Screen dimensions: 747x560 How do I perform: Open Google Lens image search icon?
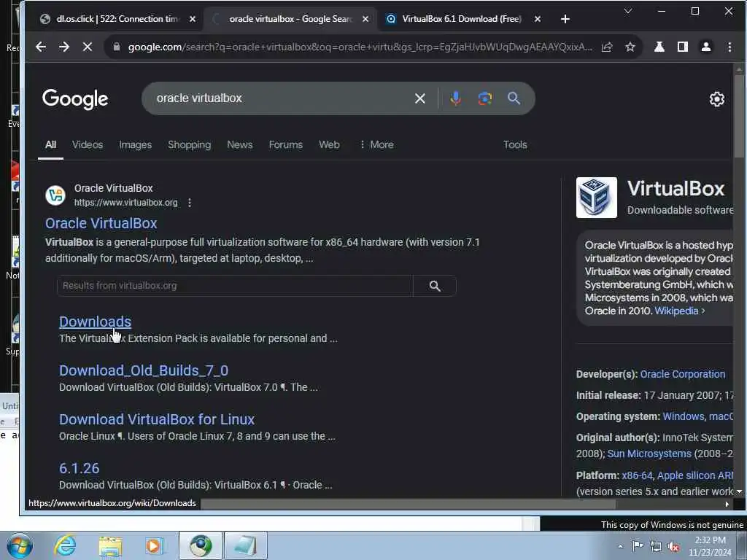[485, 98]
